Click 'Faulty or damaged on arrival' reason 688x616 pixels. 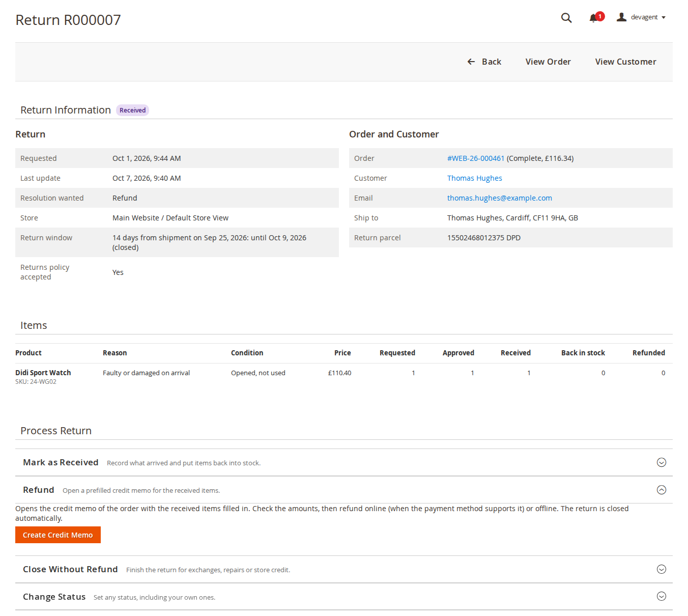pos(147,373)
